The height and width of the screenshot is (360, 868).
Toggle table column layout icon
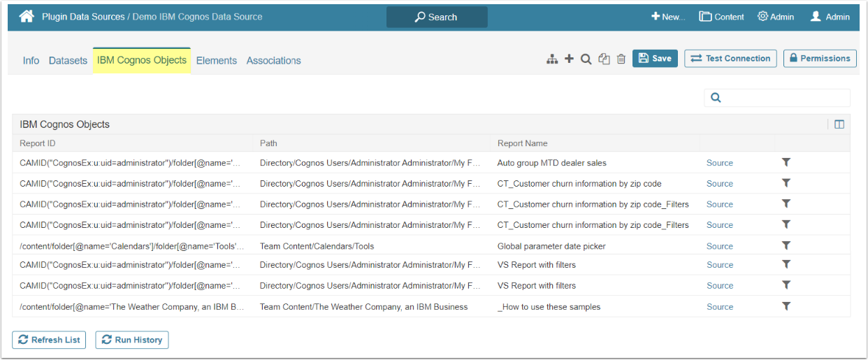(839, 124)
